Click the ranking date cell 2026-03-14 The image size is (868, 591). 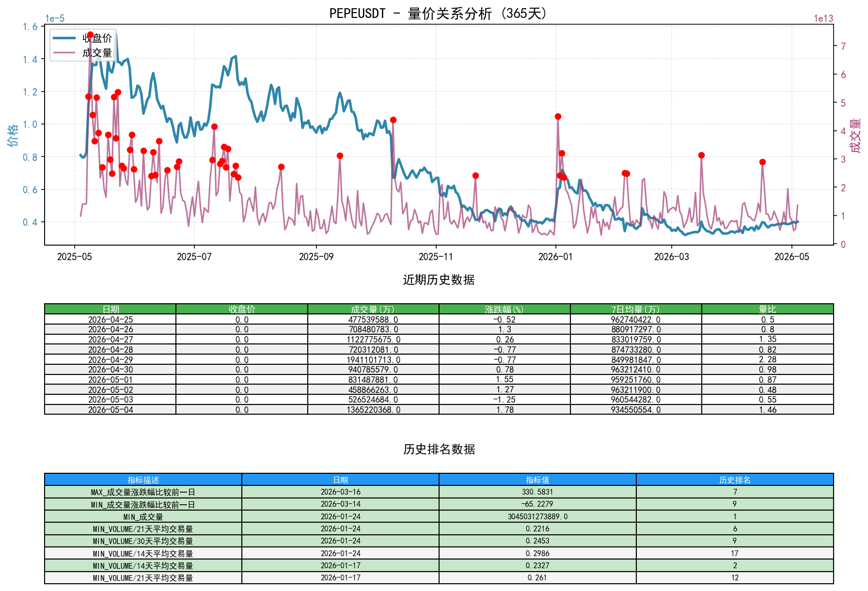pyautogui.click(x=340, y=504)
